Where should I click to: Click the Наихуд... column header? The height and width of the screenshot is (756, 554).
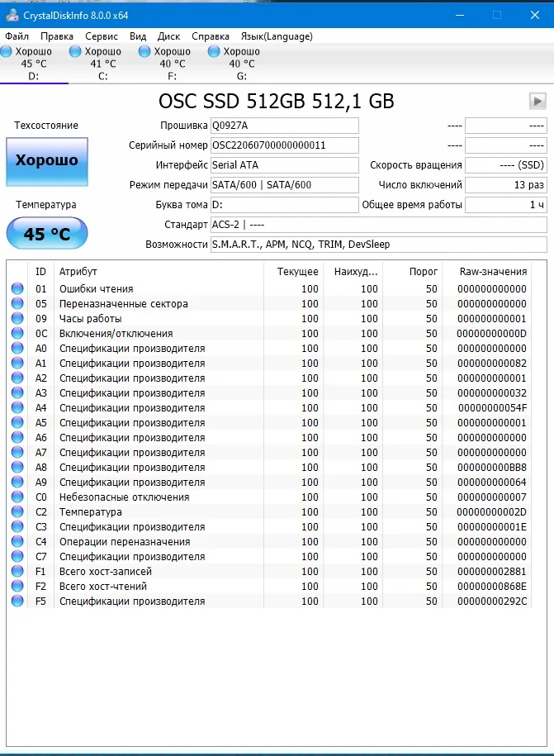(353, 272)
